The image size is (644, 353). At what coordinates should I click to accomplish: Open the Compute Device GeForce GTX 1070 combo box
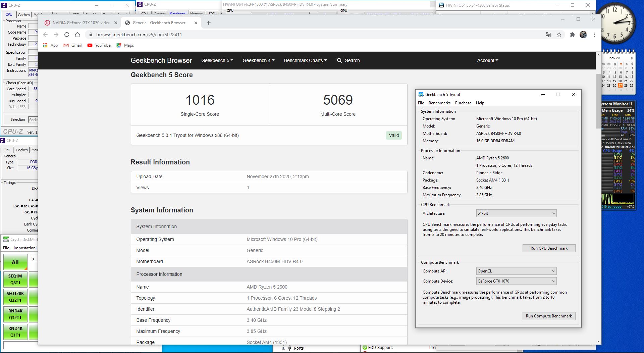516,281
